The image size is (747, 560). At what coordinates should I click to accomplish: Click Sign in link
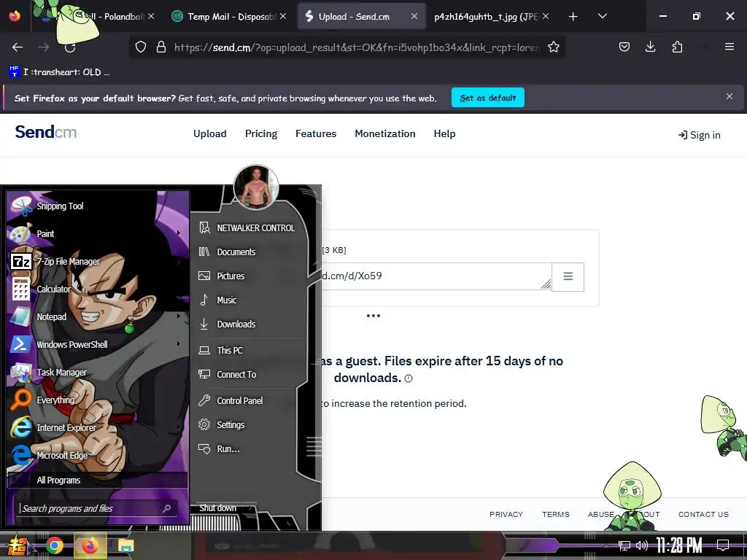pos(699,135)
